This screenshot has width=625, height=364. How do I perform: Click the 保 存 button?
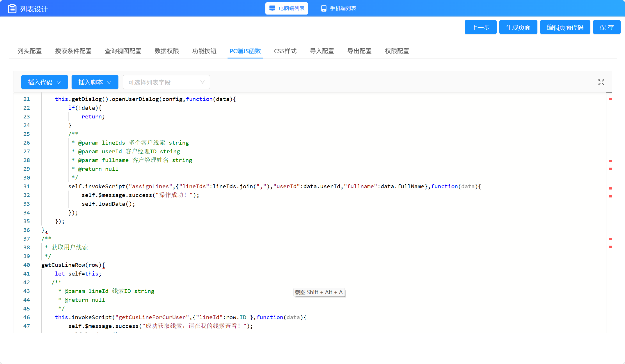click(607, 27)
